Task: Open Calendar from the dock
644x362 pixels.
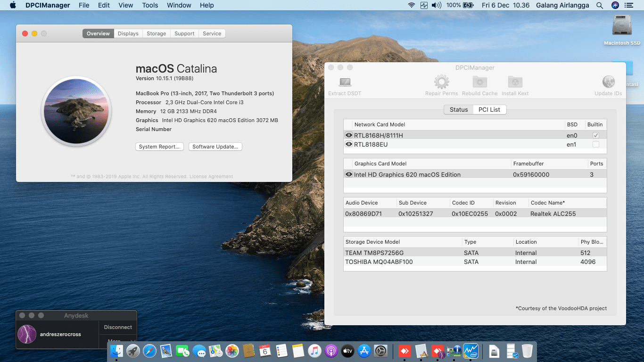Action: point(265,351)
